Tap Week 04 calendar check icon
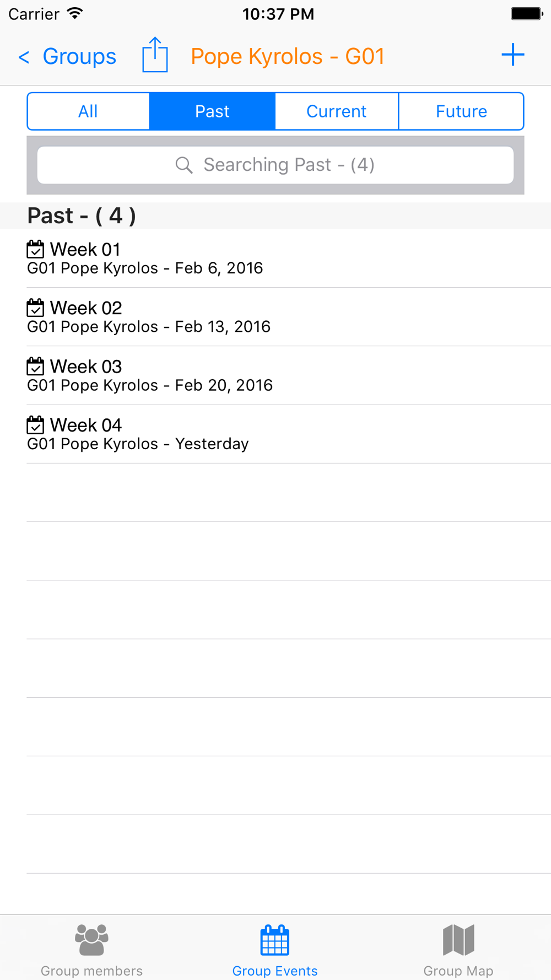This screenshot has width=551, height=980. pyautogui.click(x=35, y=424)
